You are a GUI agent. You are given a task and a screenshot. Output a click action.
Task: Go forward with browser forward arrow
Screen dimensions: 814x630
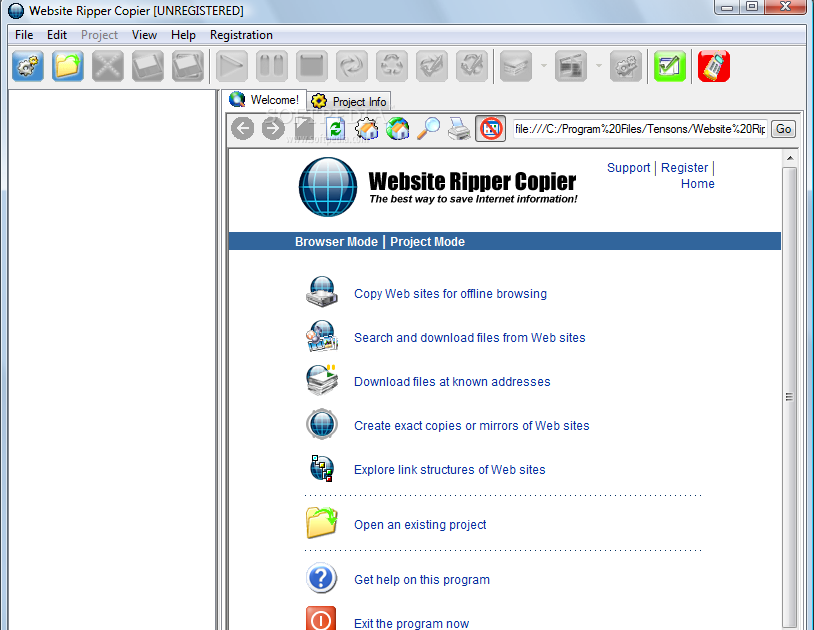point(273,129)
